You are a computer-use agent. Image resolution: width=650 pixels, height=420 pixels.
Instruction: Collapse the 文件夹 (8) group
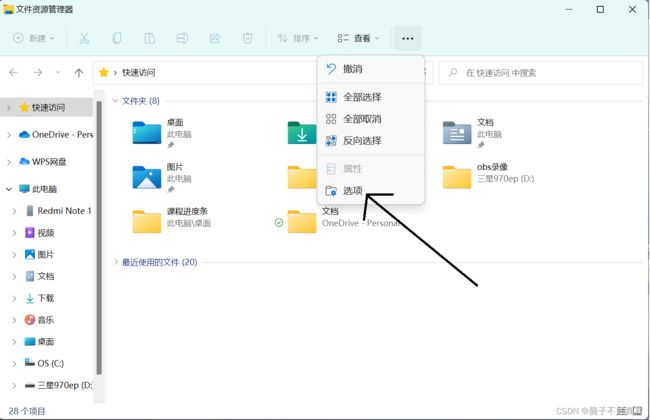pos(115,101)
